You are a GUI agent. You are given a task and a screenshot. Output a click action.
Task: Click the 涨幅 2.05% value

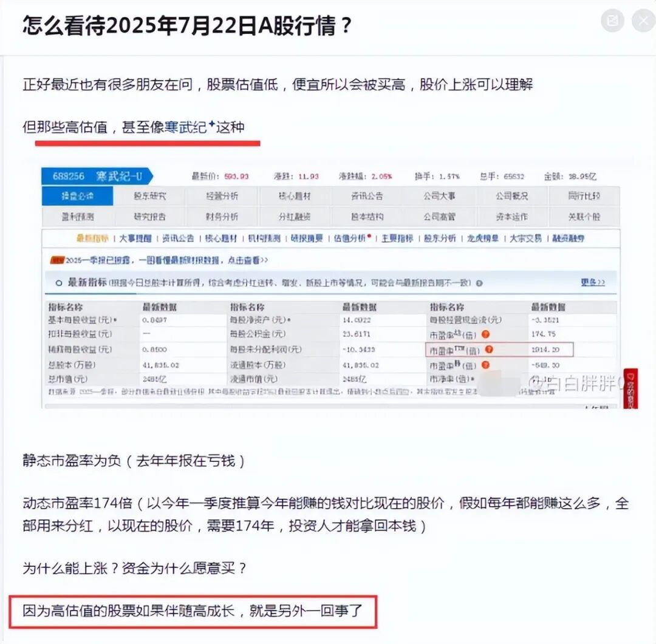coord(381,177)
